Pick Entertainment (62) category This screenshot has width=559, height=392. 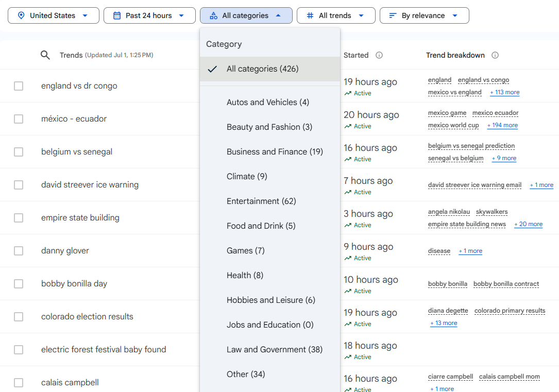coord(270,201)
